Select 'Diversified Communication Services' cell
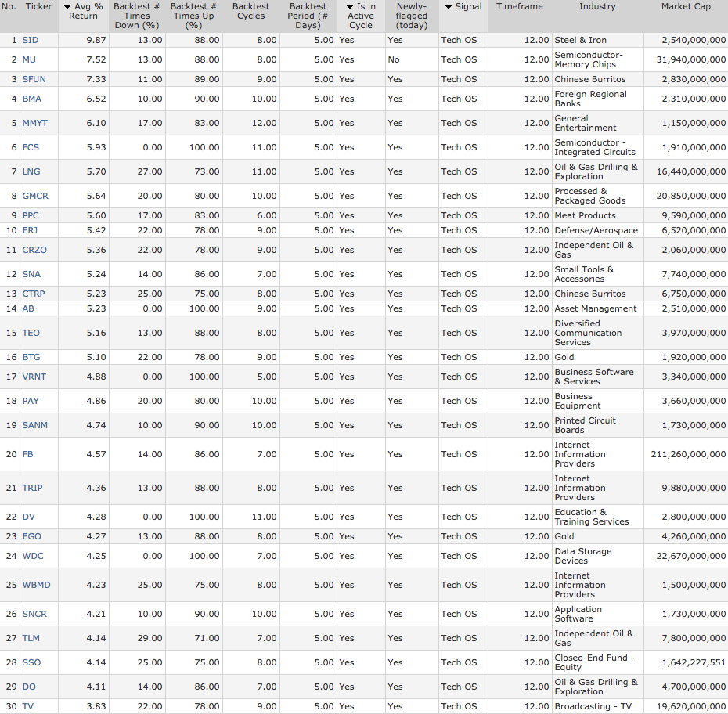 [x=598, y=333]
